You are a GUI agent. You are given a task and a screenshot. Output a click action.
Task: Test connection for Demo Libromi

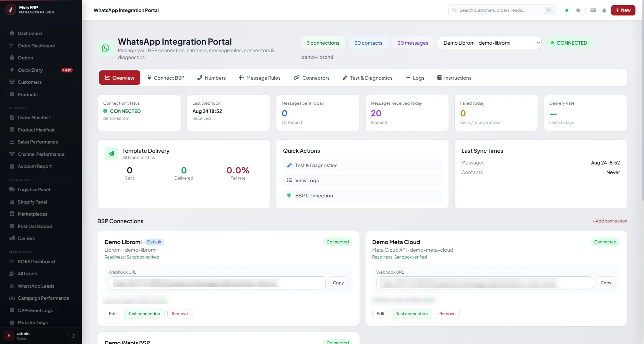tap(144, 314)
